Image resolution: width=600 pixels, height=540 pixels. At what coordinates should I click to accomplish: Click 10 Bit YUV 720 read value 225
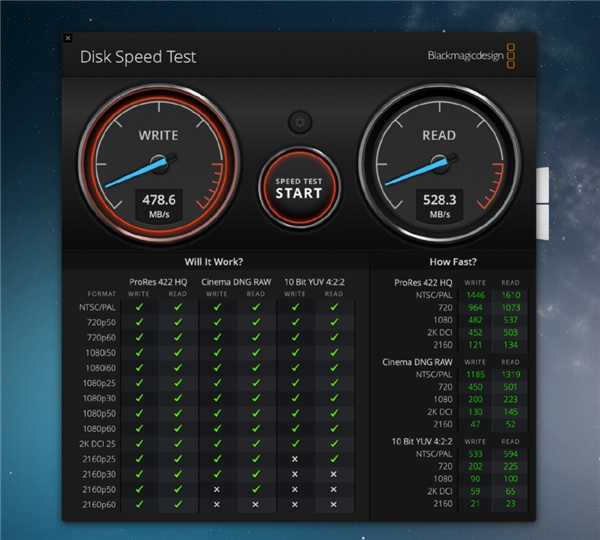point(511,466)
